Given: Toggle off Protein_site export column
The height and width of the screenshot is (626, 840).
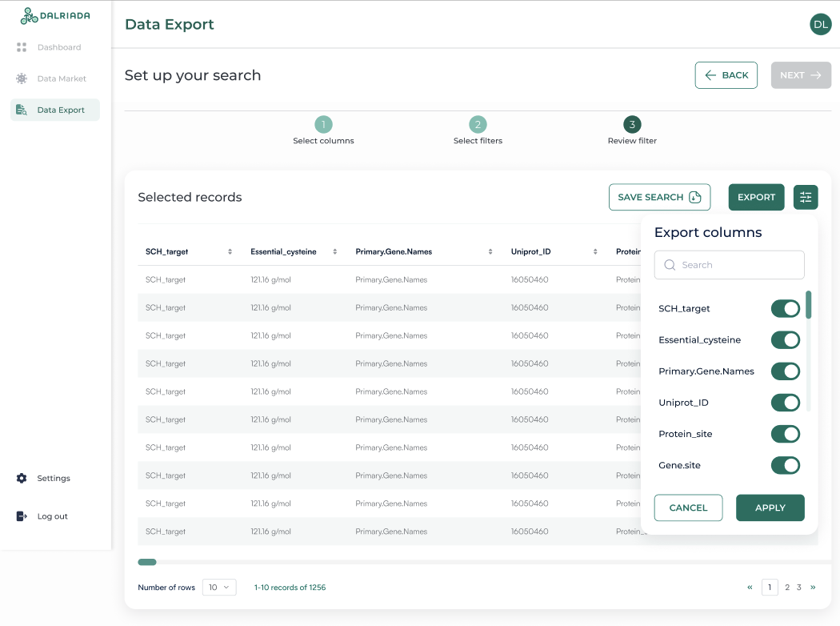Looking at the screenshot, I should 786,434.
